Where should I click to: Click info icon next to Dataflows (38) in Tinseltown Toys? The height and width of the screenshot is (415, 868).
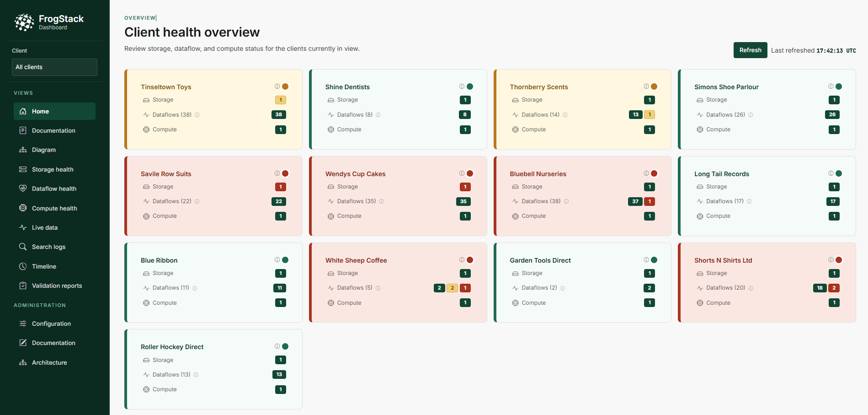pos(197,115)
